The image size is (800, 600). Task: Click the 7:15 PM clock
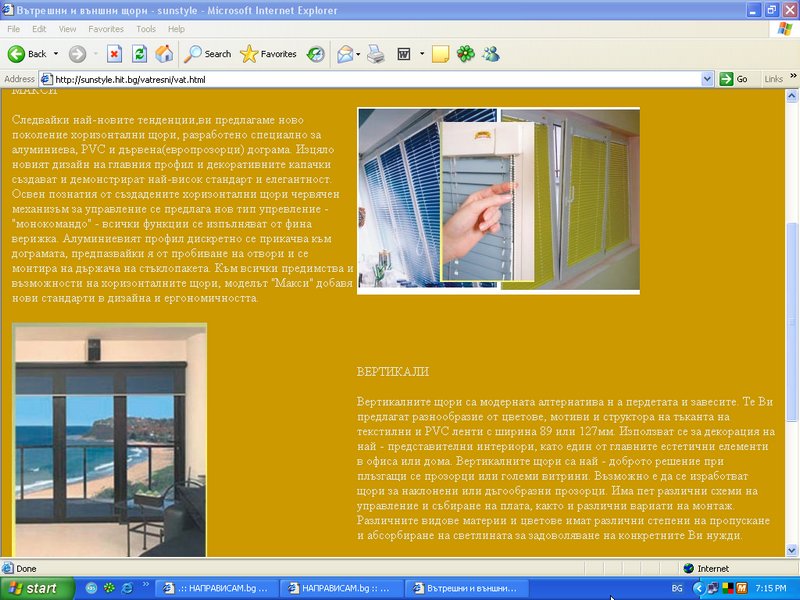[771, 588]
